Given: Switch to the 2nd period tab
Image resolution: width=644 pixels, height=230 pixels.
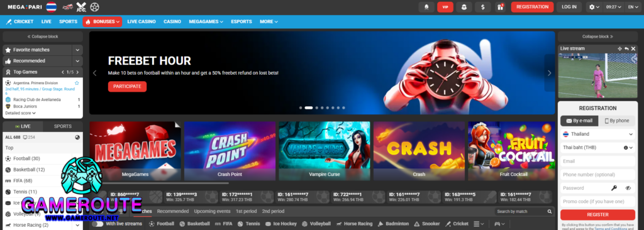Looking at the screenshot, I should pos(273,211).
